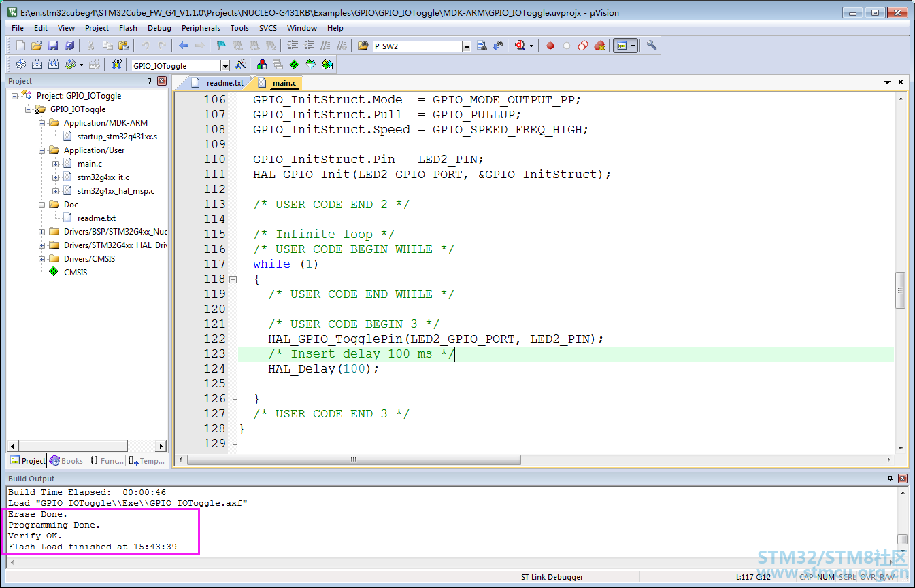Open Options for Target magic wand icon
915x588 pixels.
coord(240,65)
